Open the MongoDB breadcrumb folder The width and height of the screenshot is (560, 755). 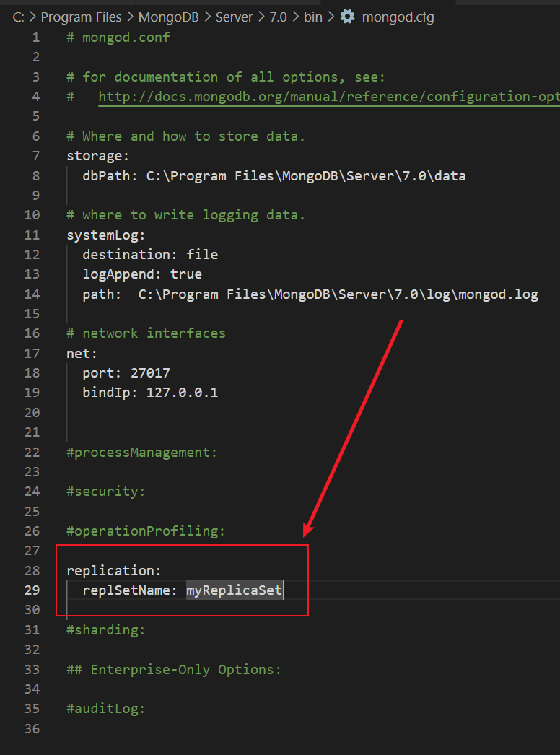pos(169,17)
